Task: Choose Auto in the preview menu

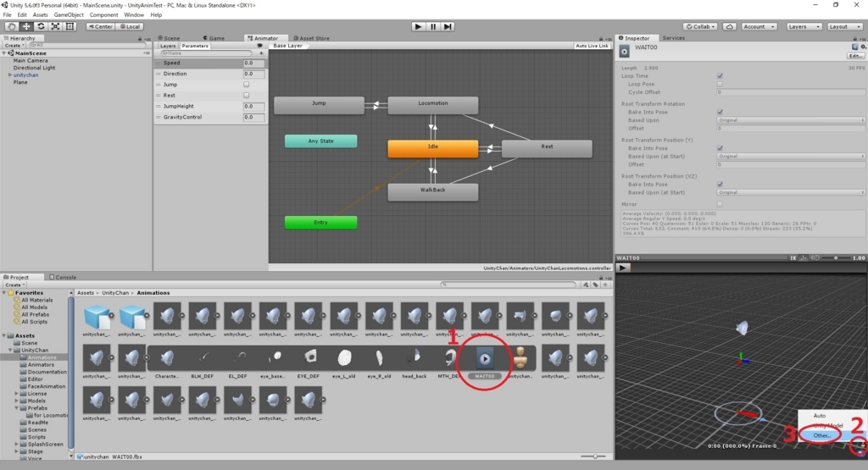Action: (x=820, y=416)
